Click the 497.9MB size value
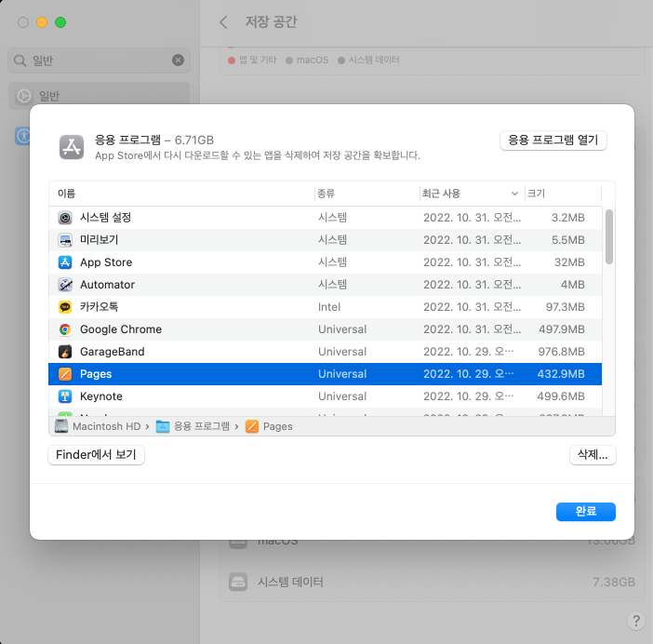 562,329
